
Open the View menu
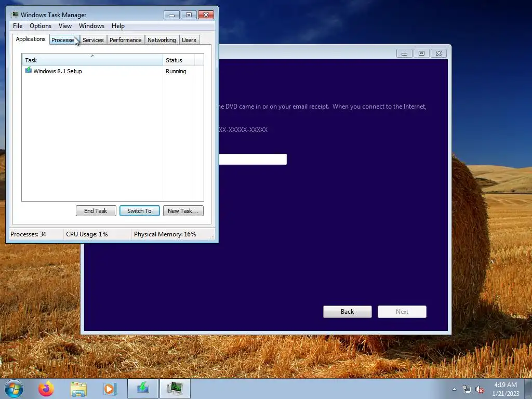tap(65, 26)
